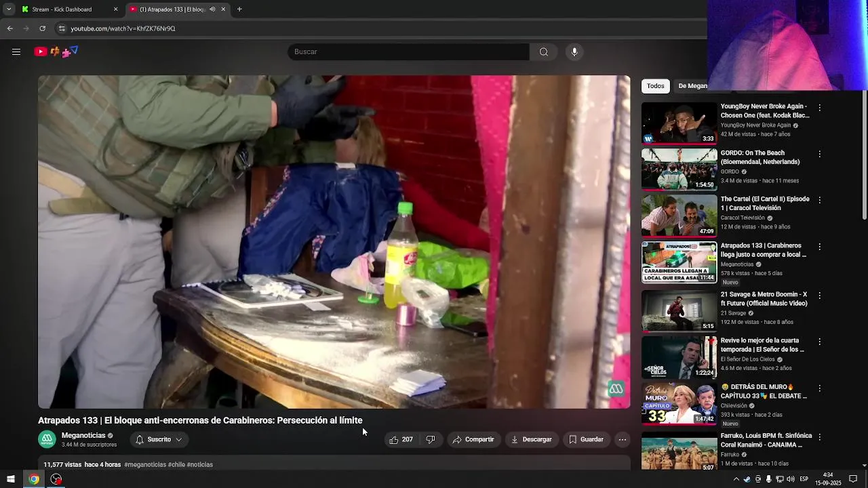Open 'Atrapados 133 | Carabineros llega justo' title
This screenshot has height=488, width=868.
tap(764, 250)
